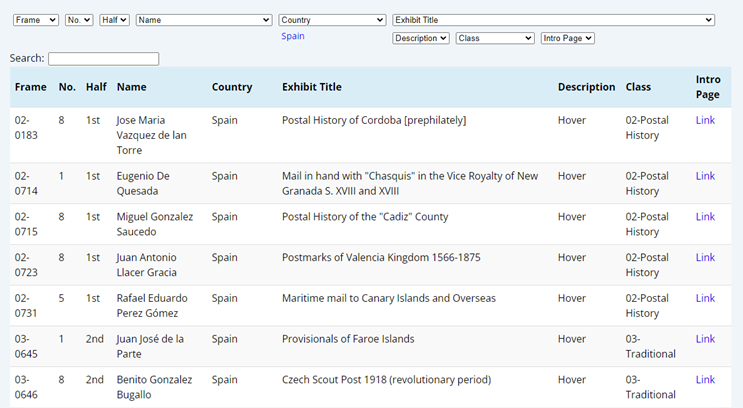
Task: Click name Juan José de la Parte
Action: (x=150, y=347)
